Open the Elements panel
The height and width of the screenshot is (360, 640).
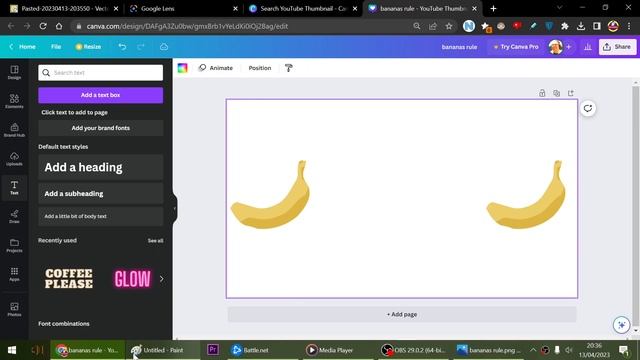(14, 101)
